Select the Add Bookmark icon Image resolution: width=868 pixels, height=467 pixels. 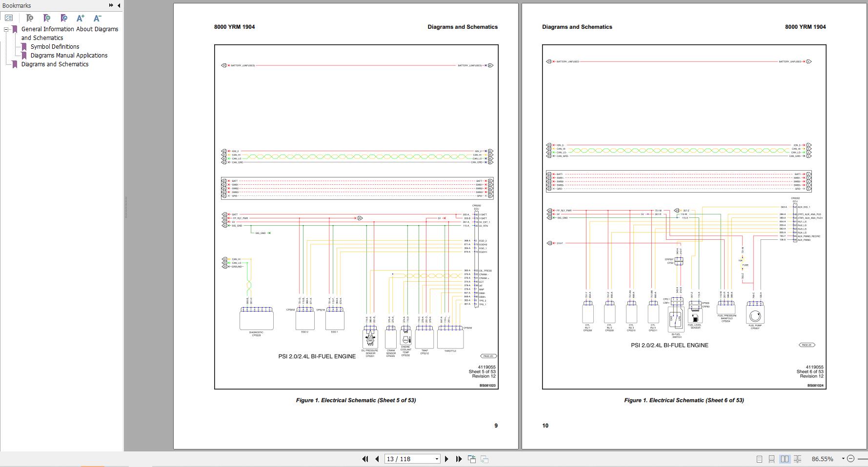(46, 18)
